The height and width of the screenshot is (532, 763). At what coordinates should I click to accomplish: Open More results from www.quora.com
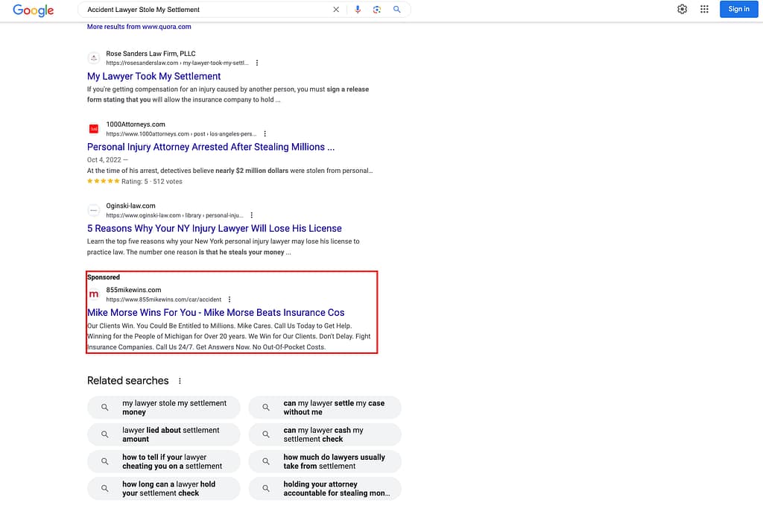[x=139, y=27]
